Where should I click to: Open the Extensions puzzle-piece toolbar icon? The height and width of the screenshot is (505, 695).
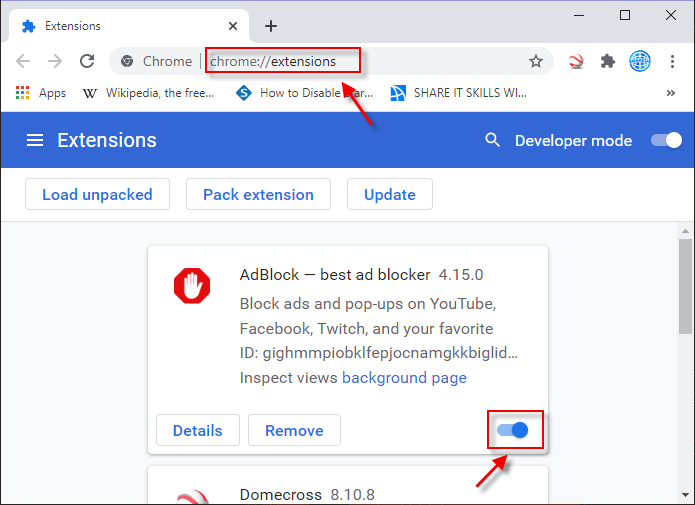point(608,61)
